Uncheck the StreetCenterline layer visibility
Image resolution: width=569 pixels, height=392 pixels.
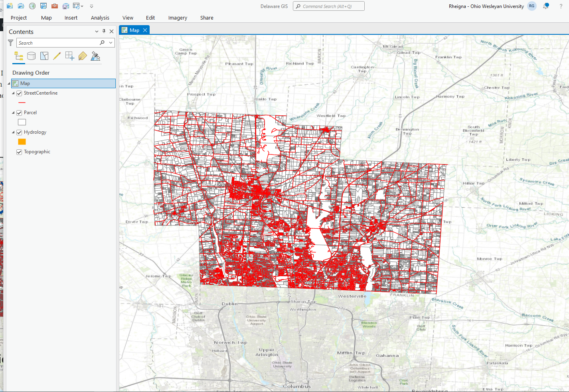coord(19,93)
